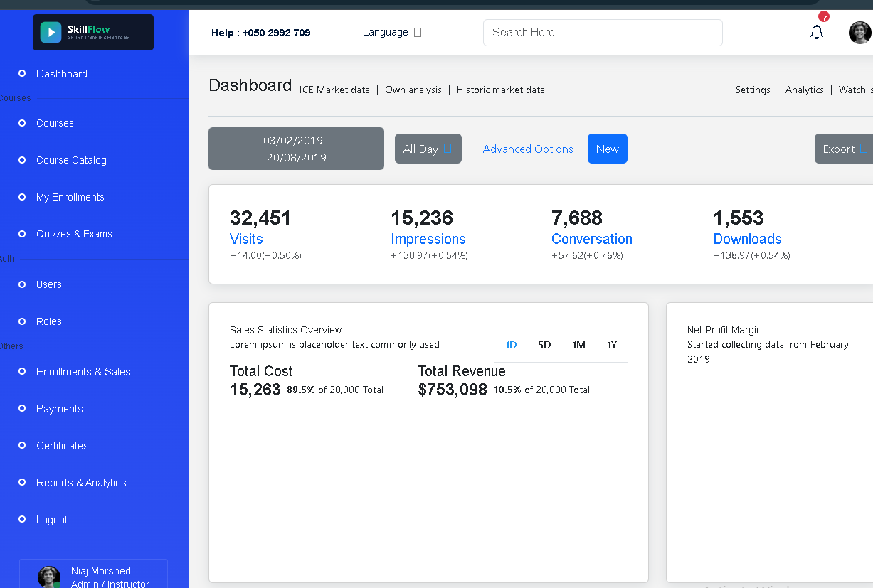The width and height of the screenshot is (873, 588).
Task: Select the 1M chart range
Action: pyautogui.click(x=578, y=345)
